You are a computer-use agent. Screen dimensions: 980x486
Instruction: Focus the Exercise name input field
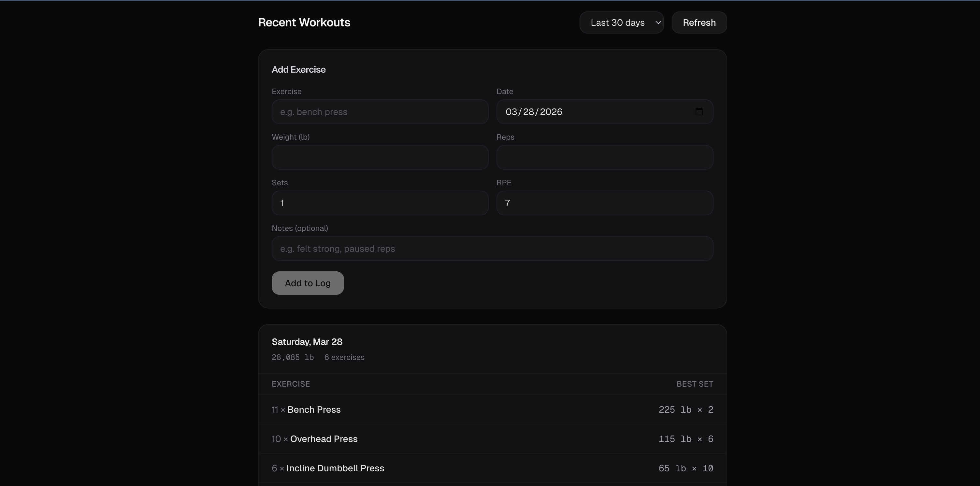tap(380, 112)
